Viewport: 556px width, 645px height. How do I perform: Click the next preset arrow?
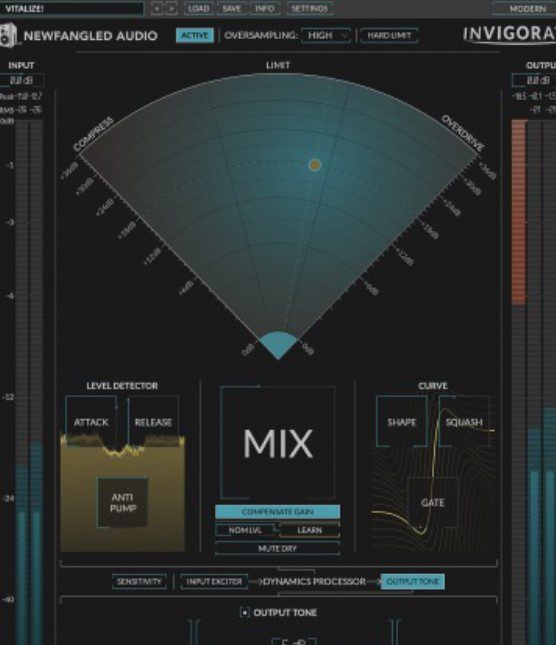(x=171, y=8)
